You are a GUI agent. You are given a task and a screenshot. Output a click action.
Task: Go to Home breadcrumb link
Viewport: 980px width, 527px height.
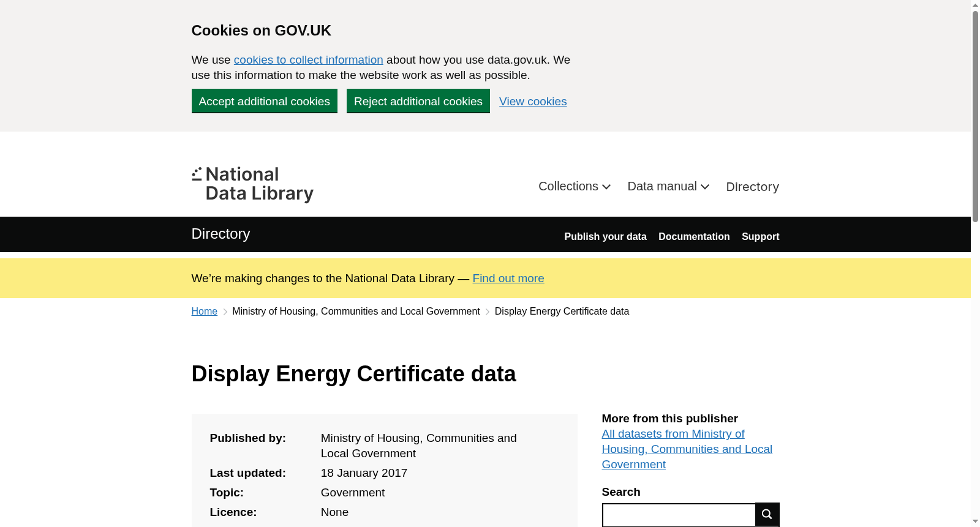pos(204,312)
